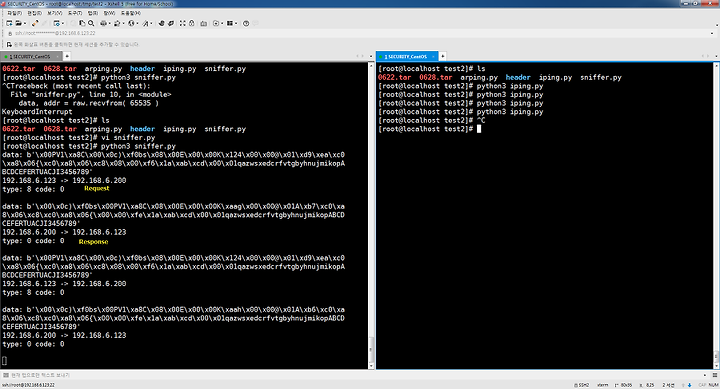Click the yellow 'Response' label in left terminal
This screenshot has width=720, height=389.
pyautogui.click(x=93, y=242)
